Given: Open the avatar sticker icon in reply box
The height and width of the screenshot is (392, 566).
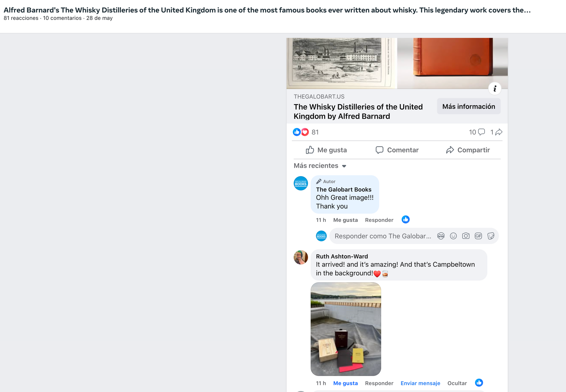Looking at the screenshot, I should click(x=441, y=236).
